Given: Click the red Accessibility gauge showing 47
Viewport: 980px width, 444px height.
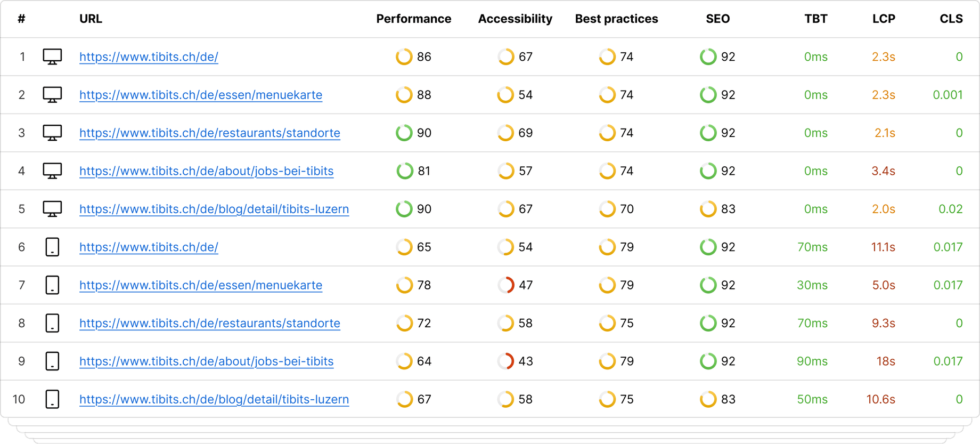Looking at the screenshot, I should 505,285.
